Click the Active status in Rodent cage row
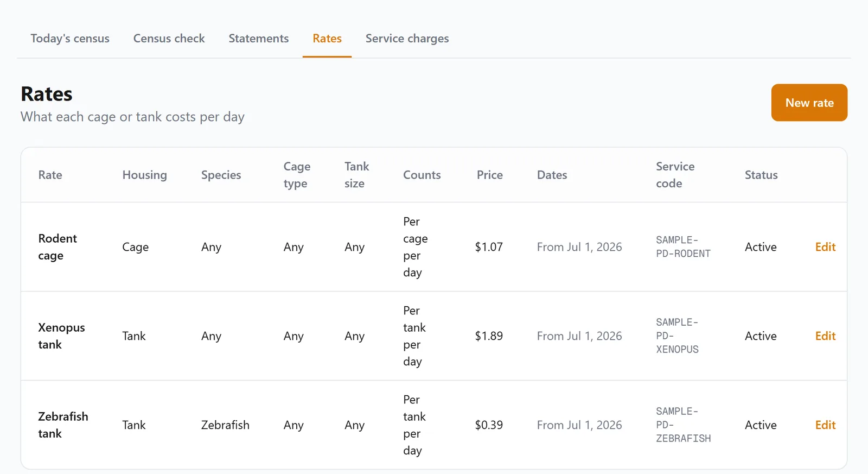The height and width of the screenshot is (474, 868). click(761, 247)
